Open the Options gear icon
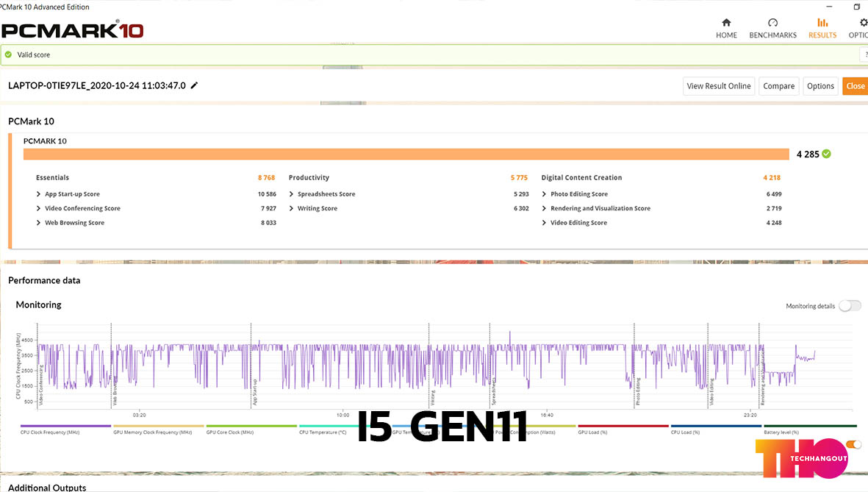This screenshot has width=868, height=492. coord(863,22)
